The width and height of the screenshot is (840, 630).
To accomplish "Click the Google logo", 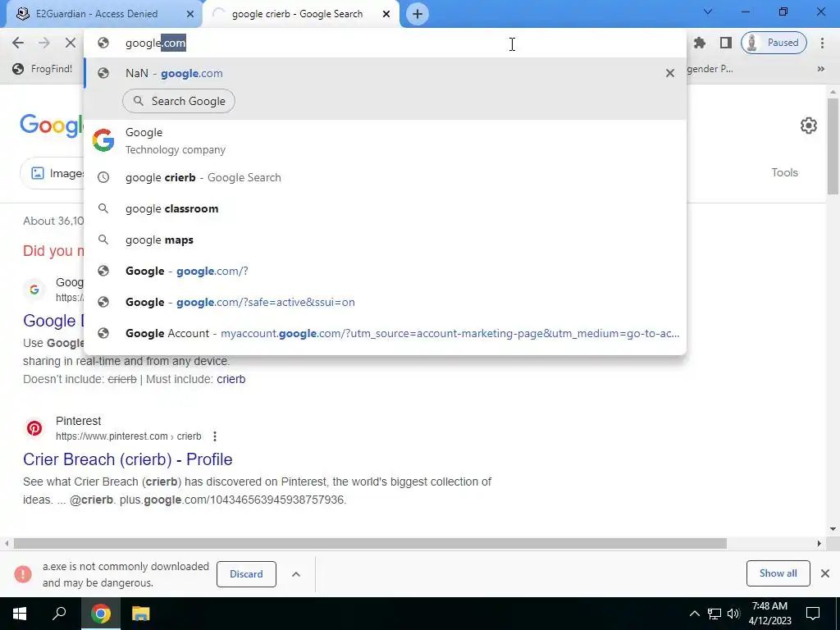I will tap(52, 126).
